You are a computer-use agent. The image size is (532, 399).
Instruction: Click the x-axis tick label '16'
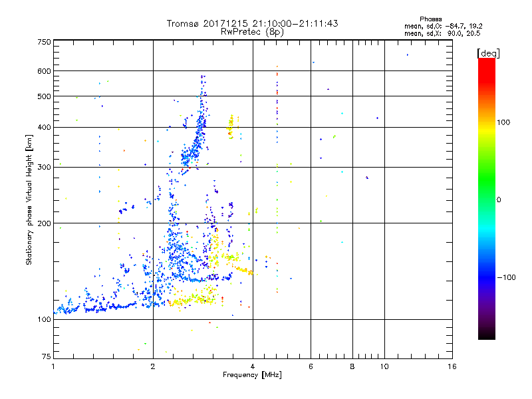tap(452, 366)
